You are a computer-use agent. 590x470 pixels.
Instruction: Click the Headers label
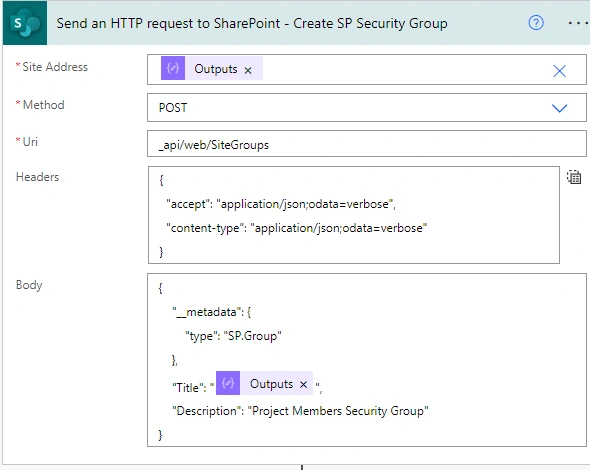(37, 177)
